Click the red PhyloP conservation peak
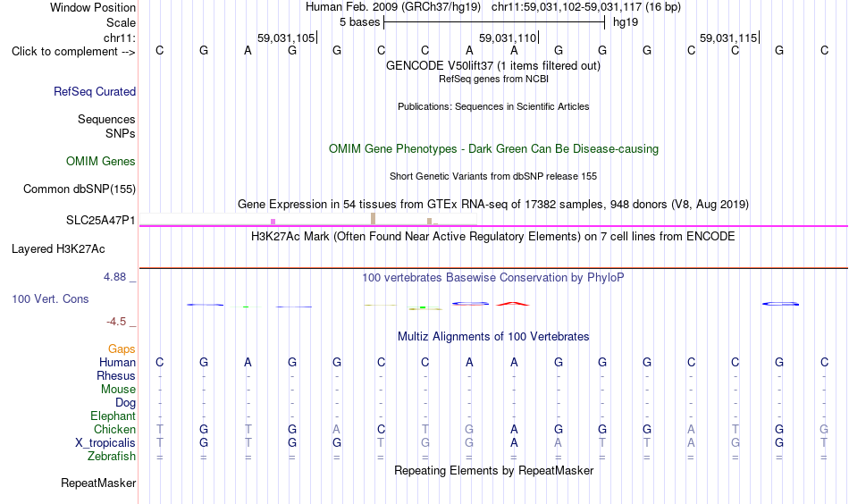849x504 pixels. [x=513, y=304]
